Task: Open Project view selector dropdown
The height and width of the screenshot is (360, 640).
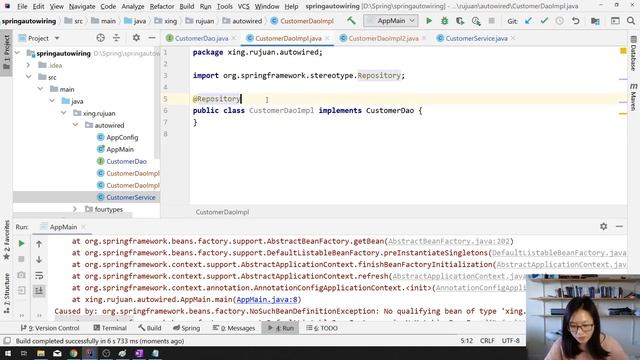Action: [40, 38]
